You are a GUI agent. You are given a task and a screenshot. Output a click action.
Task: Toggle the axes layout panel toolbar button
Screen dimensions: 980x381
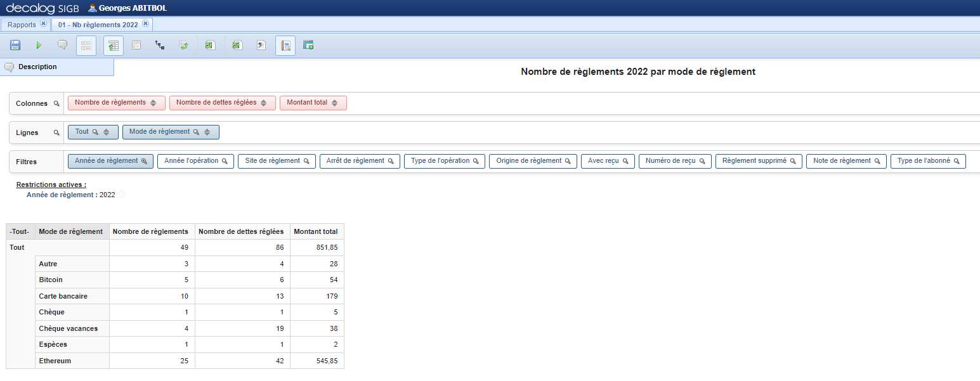pyautogui.click(x=86, y=46)
